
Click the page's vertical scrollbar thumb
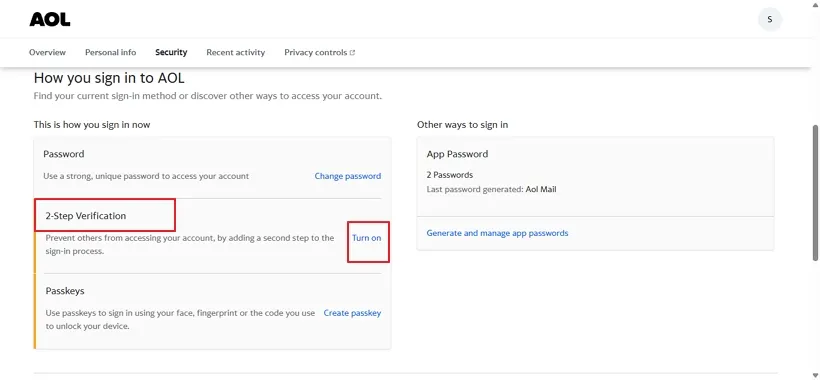pos(815,192)
